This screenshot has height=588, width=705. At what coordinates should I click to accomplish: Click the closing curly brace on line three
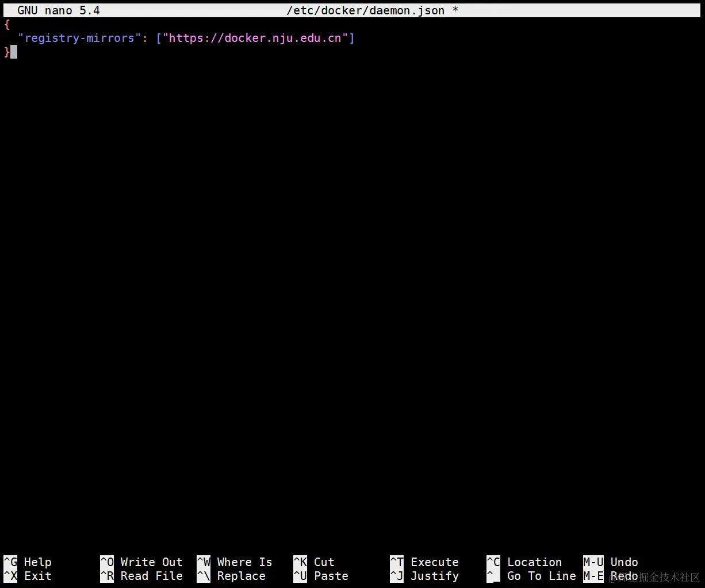7,52
